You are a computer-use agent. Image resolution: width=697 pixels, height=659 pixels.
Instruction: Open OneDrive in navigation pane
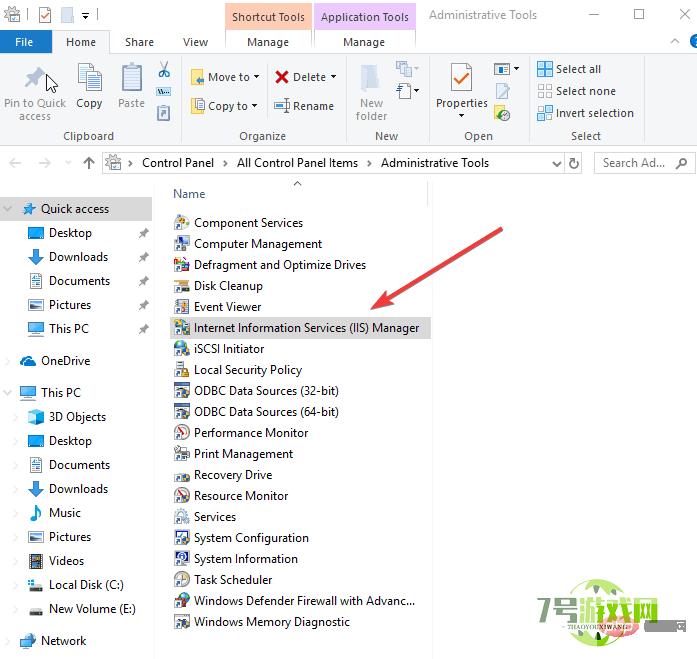tap(55, 361)
